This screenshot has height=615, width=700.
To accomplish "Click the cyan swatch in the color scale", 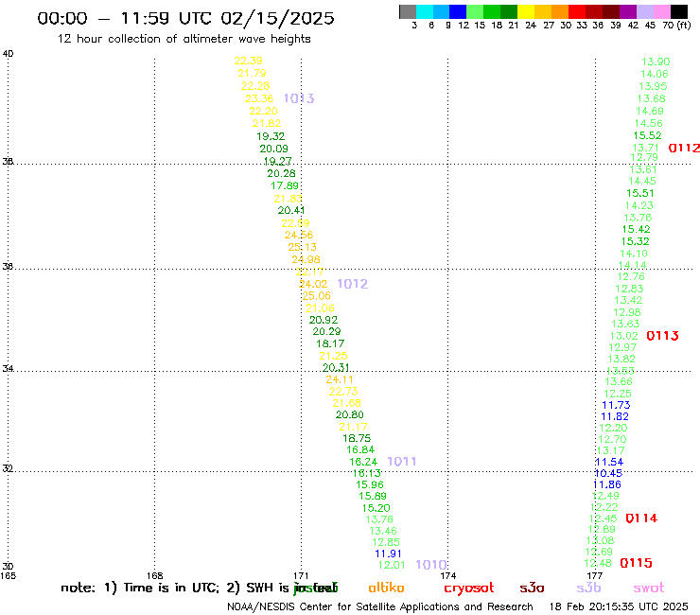I will pos(424,12).
